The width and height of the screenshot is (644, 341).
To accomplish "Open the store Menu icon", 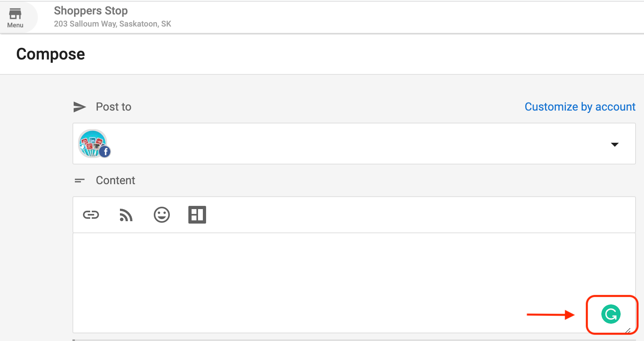I will tap(15, 14).
